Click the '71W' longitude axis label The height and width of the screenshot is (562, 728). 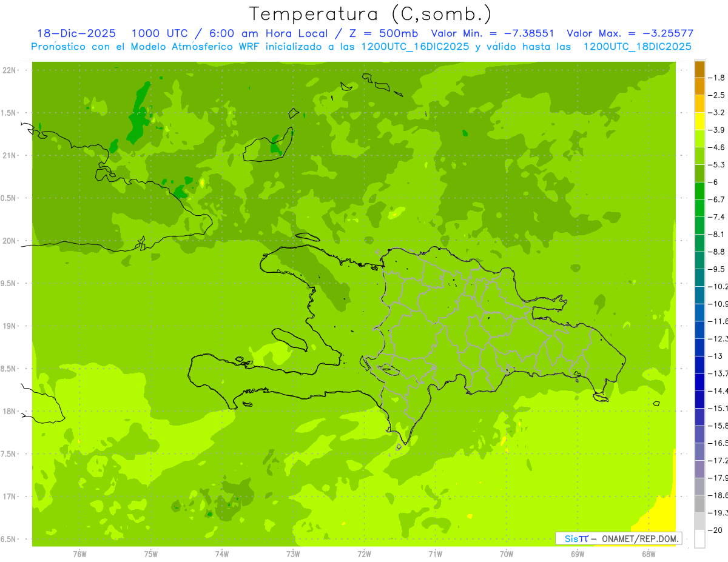[x=435, y=554]
